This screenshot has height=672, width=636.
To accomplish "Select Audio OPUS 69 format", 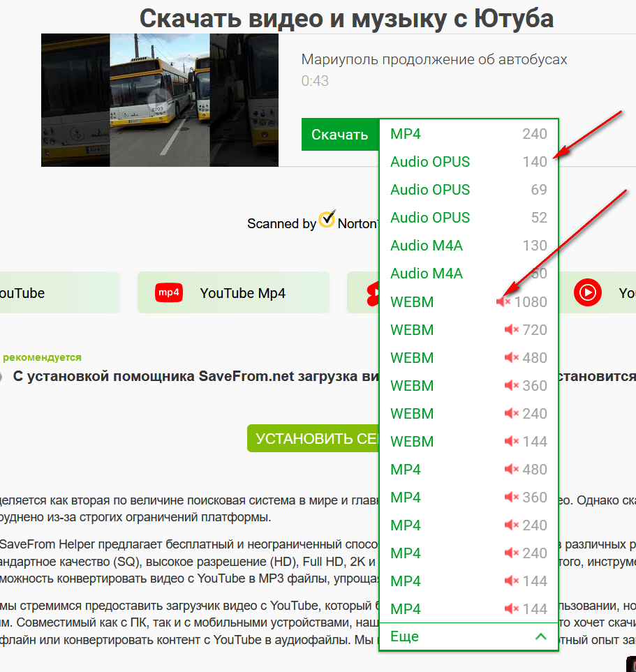I will coord(468,189).
